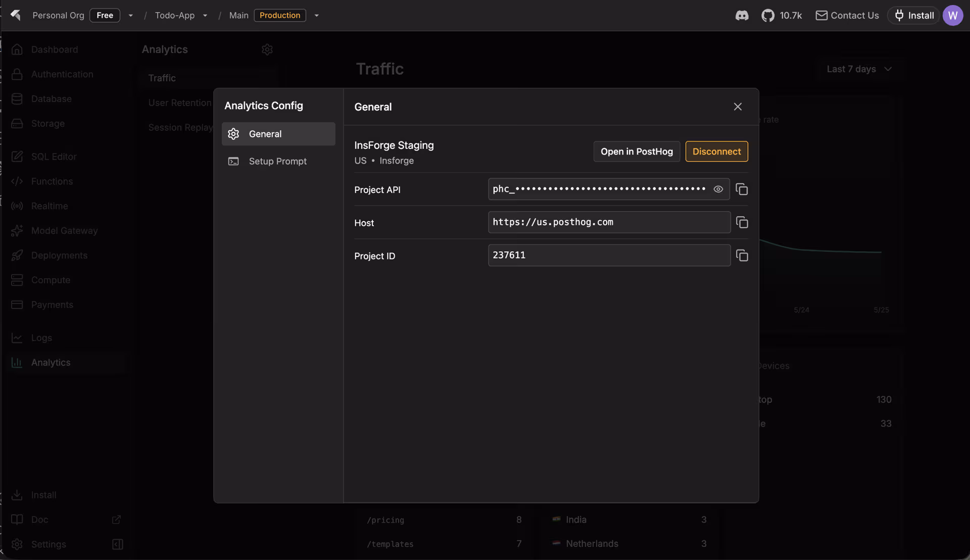The height and width of the screenshot is (560, 970).
Task: Click the Project ID field
Action: [609, 256]
